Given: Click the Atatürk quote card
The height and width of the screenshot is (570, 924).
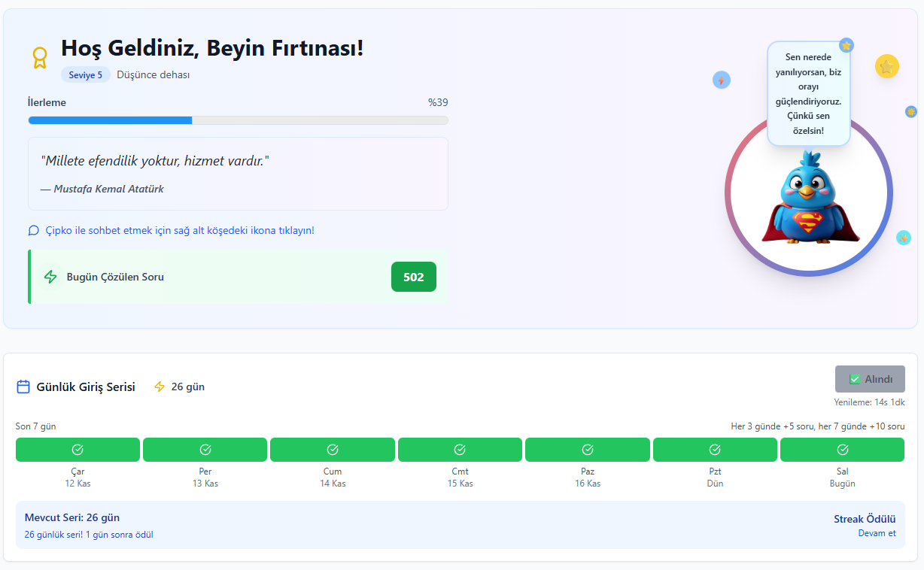Looking at the screenshot, I should [238, 174].
